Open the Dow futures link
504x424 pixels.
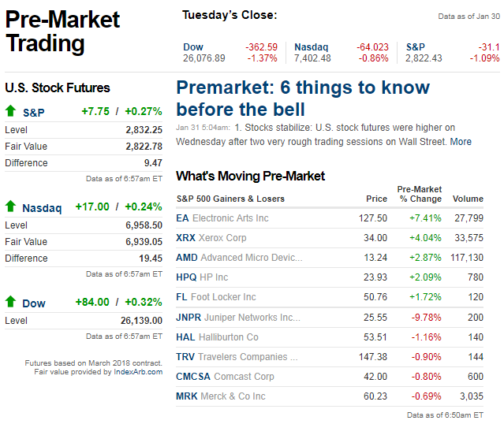click(x=33, y=303)
